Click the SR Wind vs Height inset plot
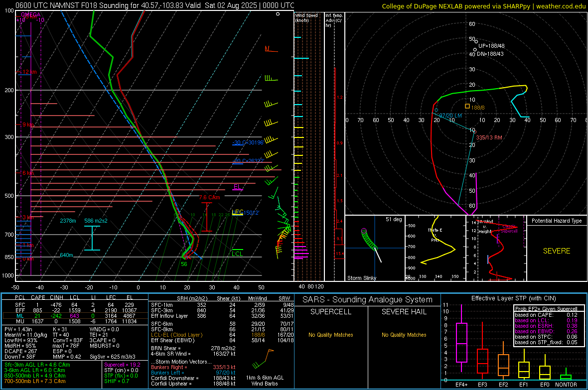Screen dimensions: 588x390 pyautogui.click(x=496, y=248)
